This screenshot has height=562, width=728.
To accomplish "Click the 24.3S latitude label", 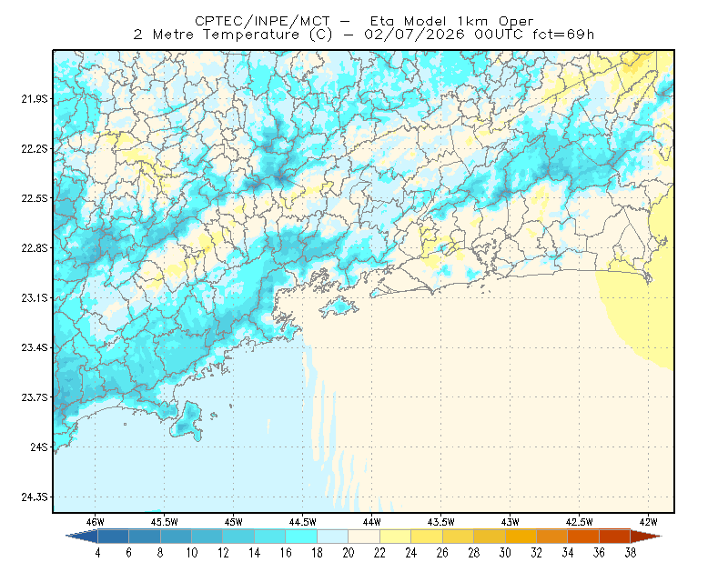I will (35, 497).
